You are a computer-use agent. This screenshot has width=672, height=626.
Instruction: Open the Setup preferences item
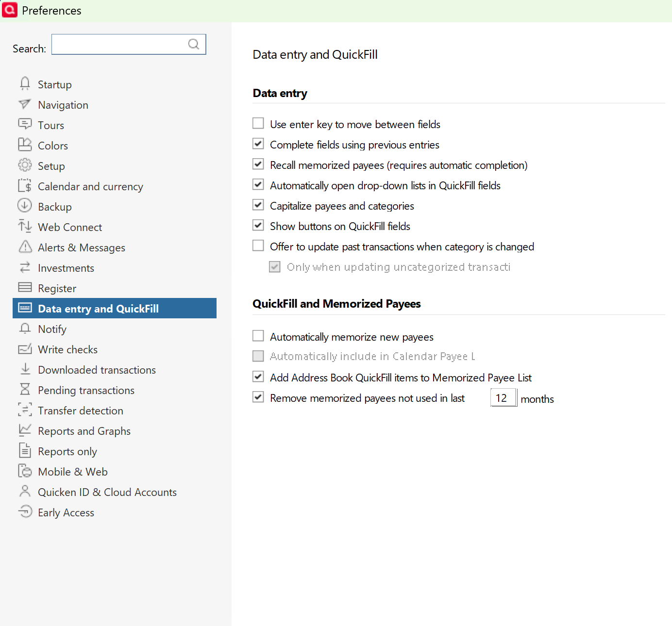[115, 166]
